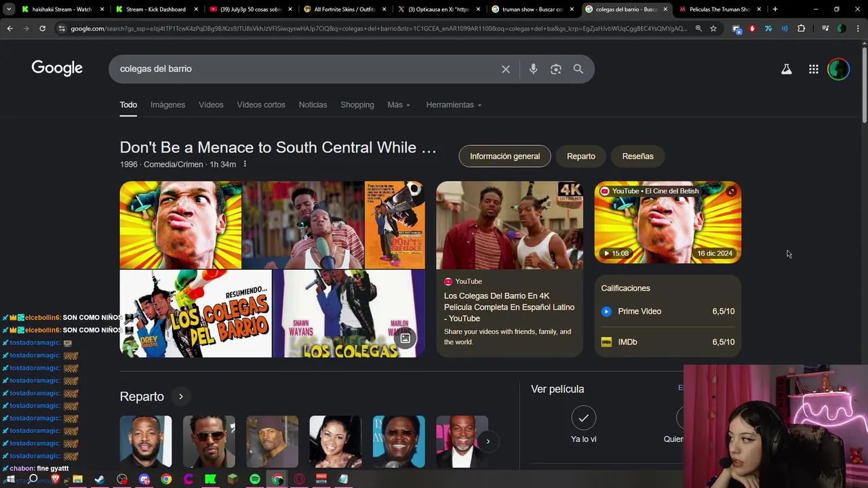Clear the search box with the X icon
868x488 pixels.
pyautogui.click(x=506, y=69)
